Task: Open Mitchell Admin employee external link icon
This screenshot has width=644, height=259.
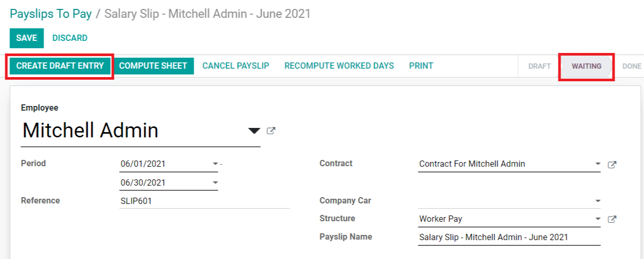Action: pos(271,131)
